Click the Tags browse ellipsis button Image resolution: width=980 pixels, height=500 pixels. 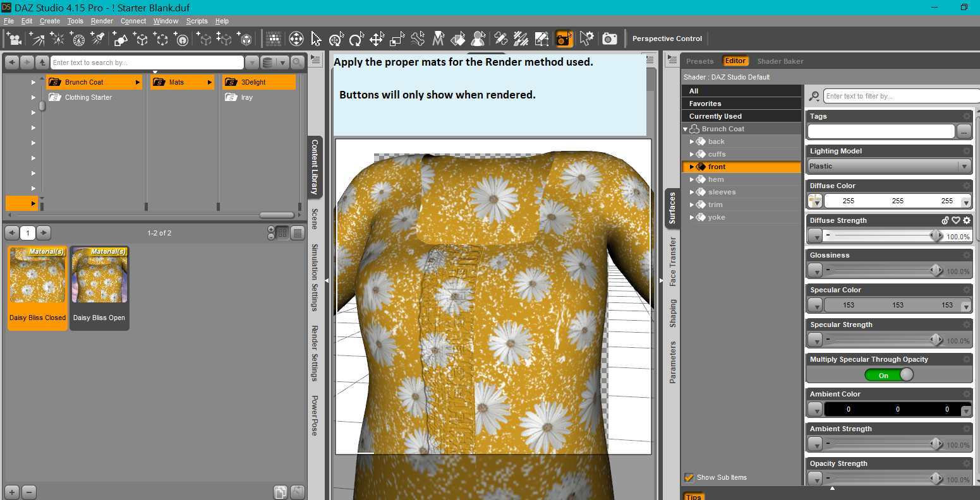tap(964, 131)
